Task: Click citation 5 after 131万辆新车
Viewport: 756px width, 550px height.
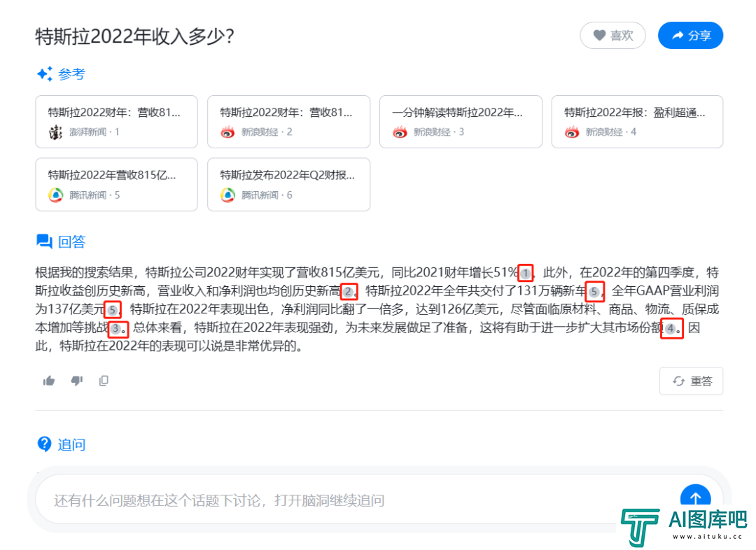Action: [x=594, y=292]
